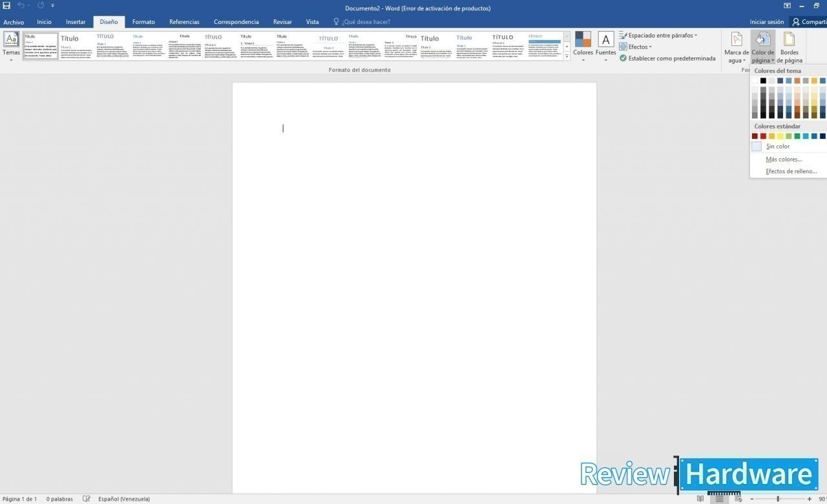Viewport: 827px width, 504px height.
Task: Select the green standard color
Action: (x=797, y=136)
